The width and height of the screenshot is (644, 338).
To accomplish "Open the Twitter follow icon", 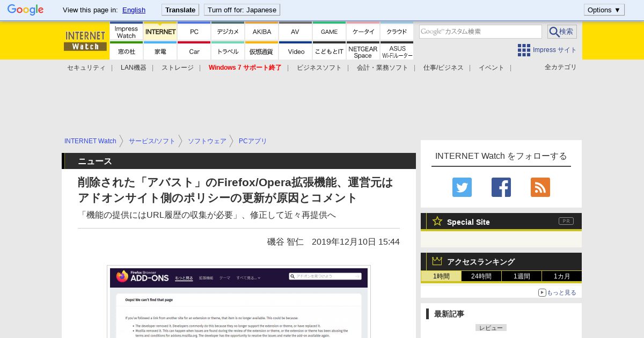I will [462, 187].
